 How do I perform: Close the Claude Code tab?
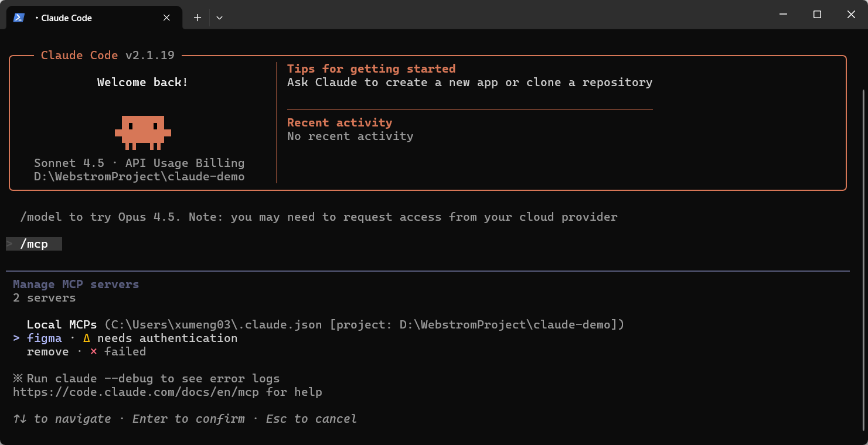point(166,18)
